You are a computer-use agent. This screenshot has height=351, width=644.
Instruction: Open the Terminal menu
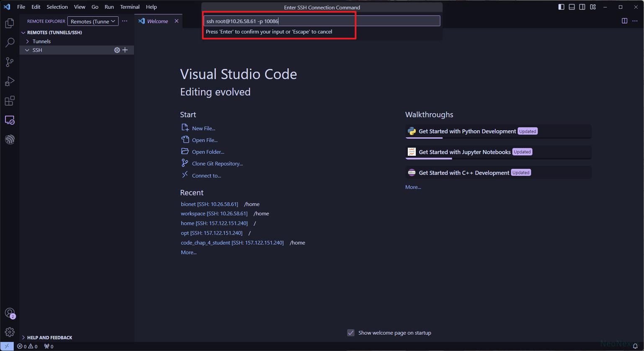[x=129, y=7]
